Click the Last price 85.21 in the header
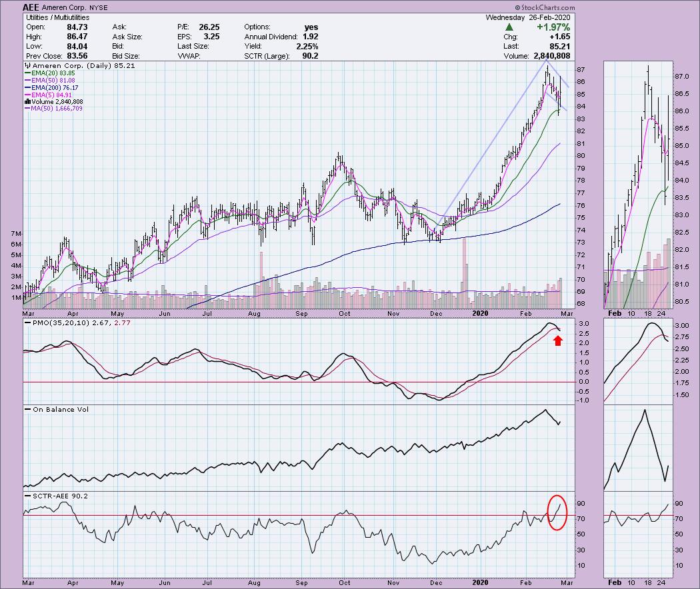 (560, 47)
